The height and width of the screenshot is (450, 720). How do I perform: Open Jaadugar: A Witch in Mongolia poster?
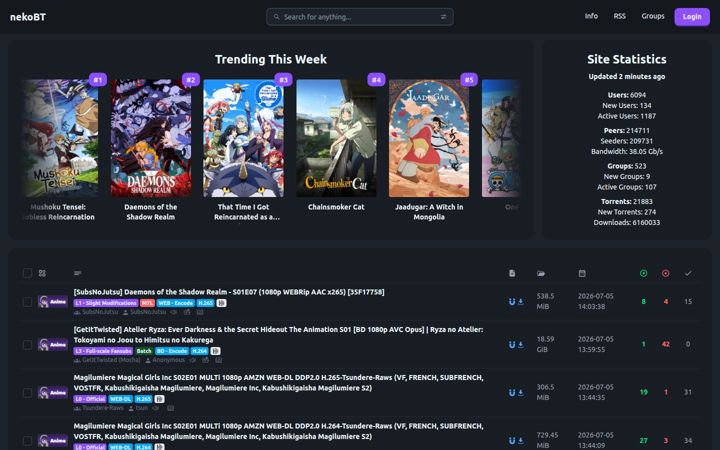click(x=429, y=138)
